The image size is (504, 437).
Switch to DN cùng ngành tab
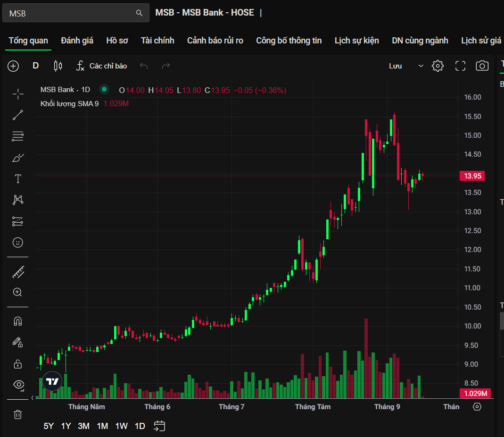(420, 41)
